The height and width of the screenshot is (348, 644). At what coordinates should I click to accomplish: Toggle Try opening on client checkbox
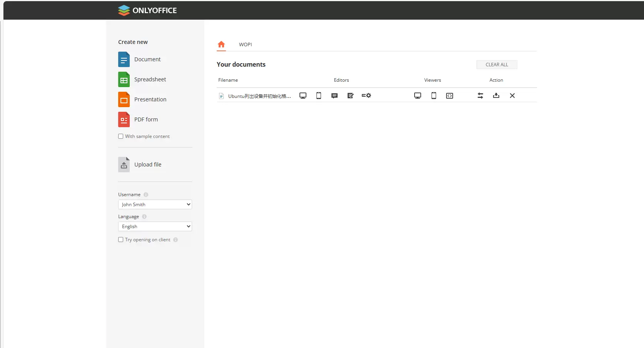(121, 240)
